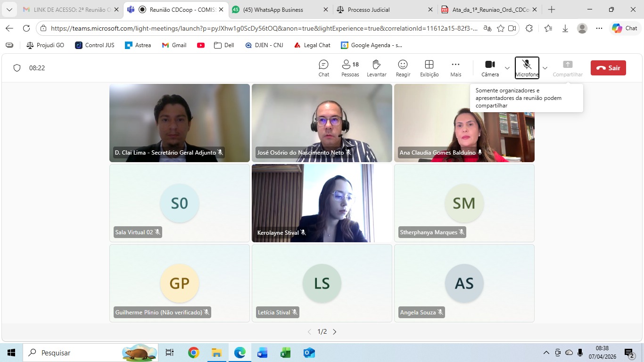Leave the meeting with Sair button
Image resolution: width=644 pixels, height=362 pixels.
click(608, 68)
